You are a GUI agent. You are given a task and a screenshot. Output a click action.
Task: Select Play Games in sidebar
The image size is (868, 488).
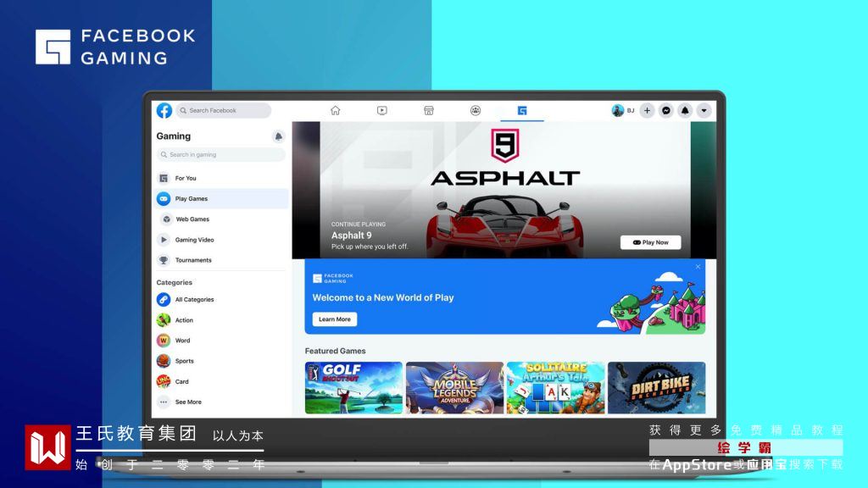pyautogui.click(x=221, y=198)
